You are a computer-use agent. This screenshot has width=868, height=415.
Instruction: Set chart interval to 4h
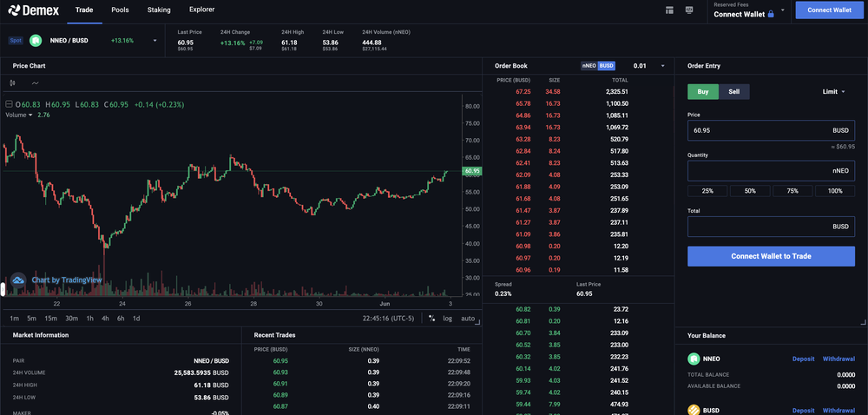click(x=105, y=319)
